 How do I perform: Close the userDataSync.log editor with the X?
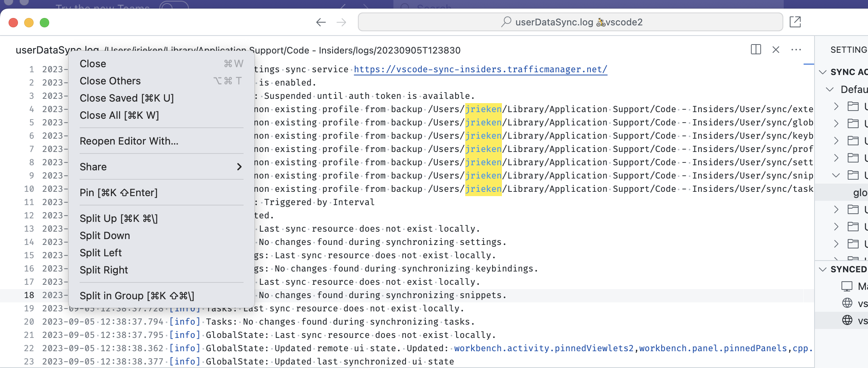776,50
